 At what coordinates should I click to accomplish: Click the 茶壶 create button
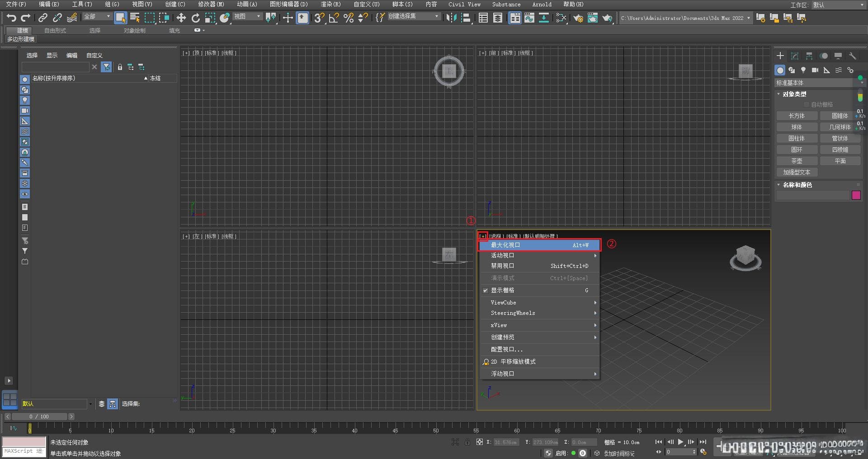797,161
